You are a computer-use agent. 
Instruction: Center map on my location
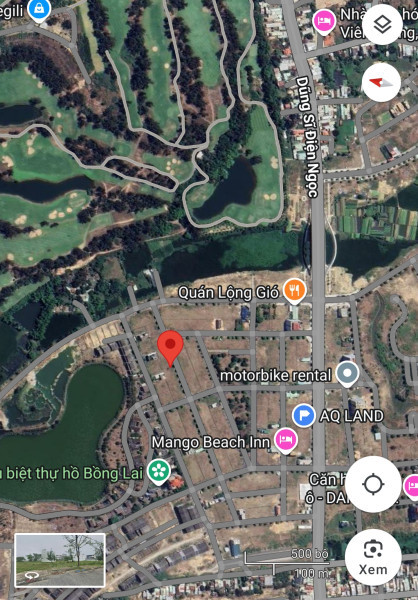tap(373, 484)
